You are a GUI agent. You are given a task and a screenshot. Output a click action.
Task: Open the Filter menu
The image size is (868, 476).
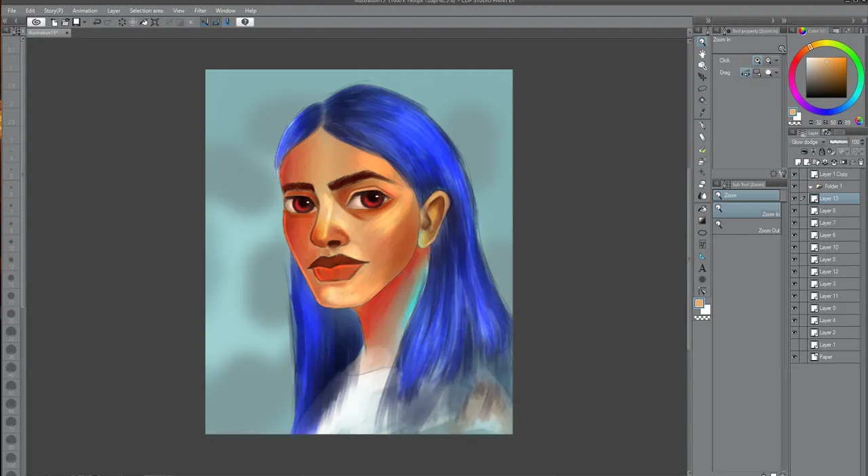(201, 11)
